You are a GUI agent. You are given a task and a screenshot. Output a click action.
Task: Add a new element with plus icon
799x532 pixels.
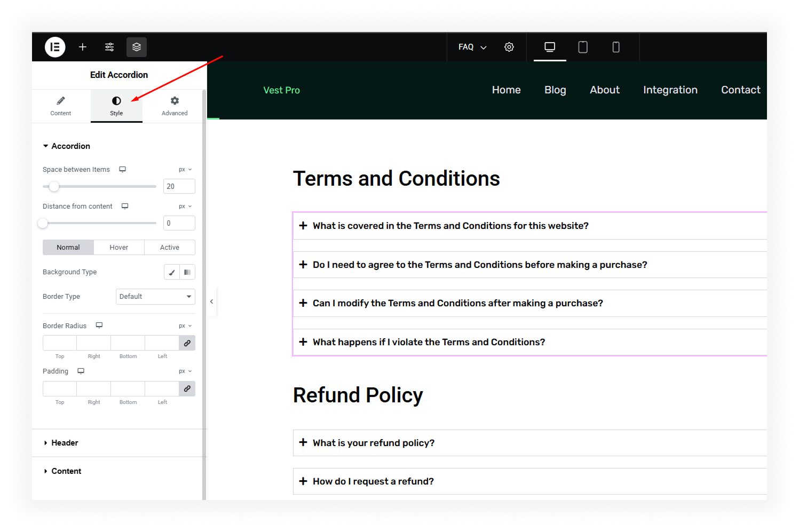(83, 47)
